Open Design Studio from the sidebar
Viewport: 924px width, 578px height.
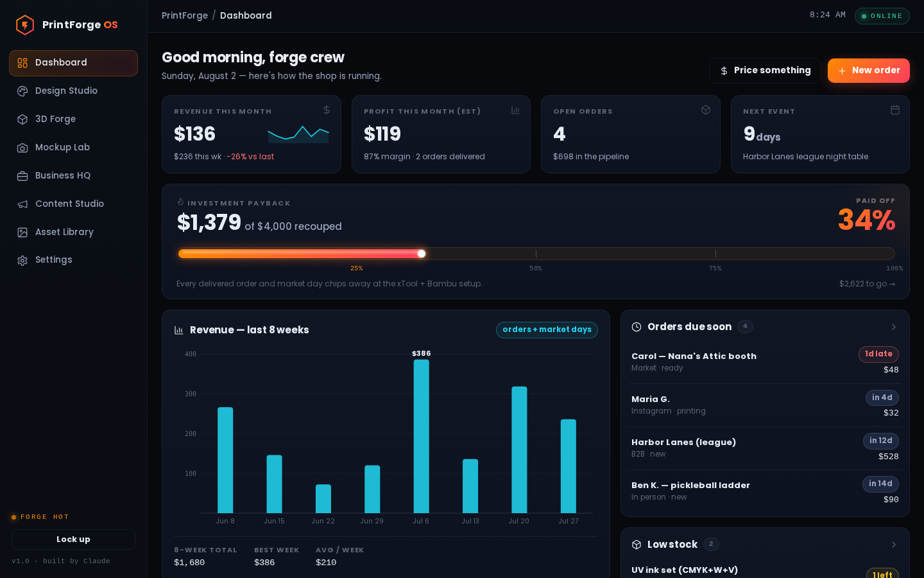[x=73, y=91]
